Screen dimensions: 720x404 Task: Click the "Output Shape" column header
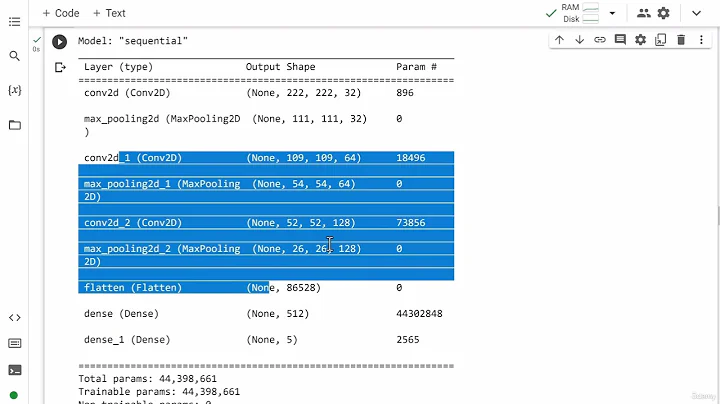[x=281, y=67]
